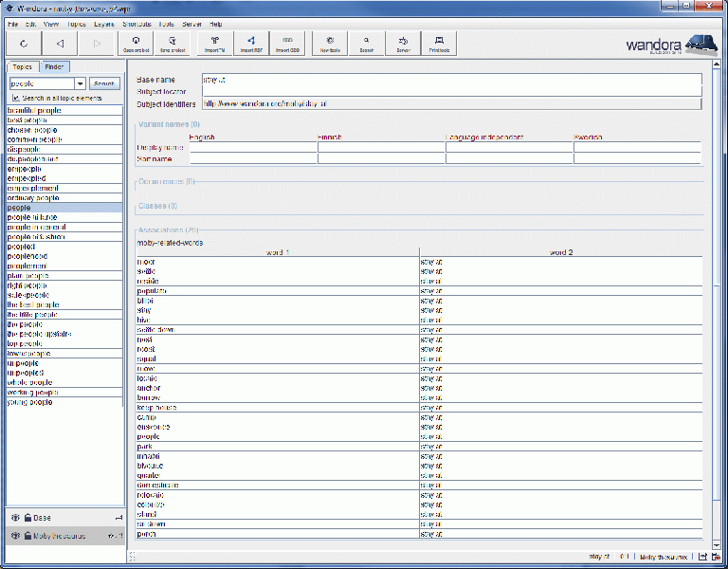Open the Help menu
Viewport: 728px width, 569px height.
point(215,24)
